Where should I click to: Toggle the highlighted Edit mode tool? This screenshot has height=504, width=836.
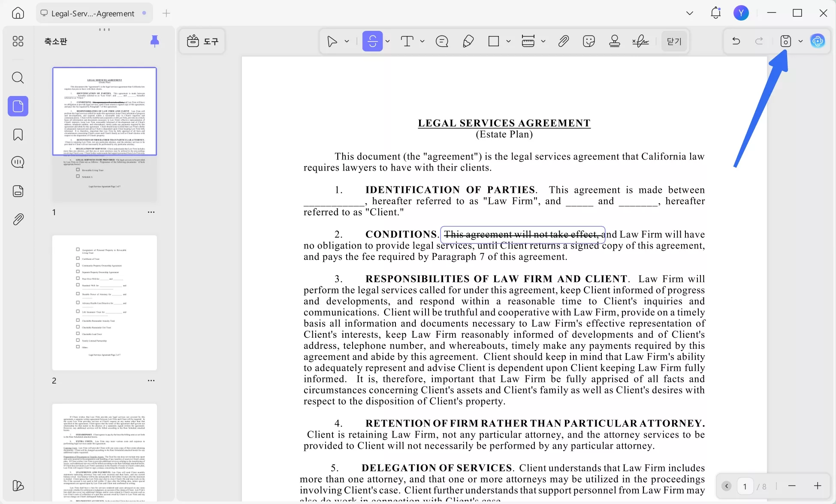coord(372,41)
